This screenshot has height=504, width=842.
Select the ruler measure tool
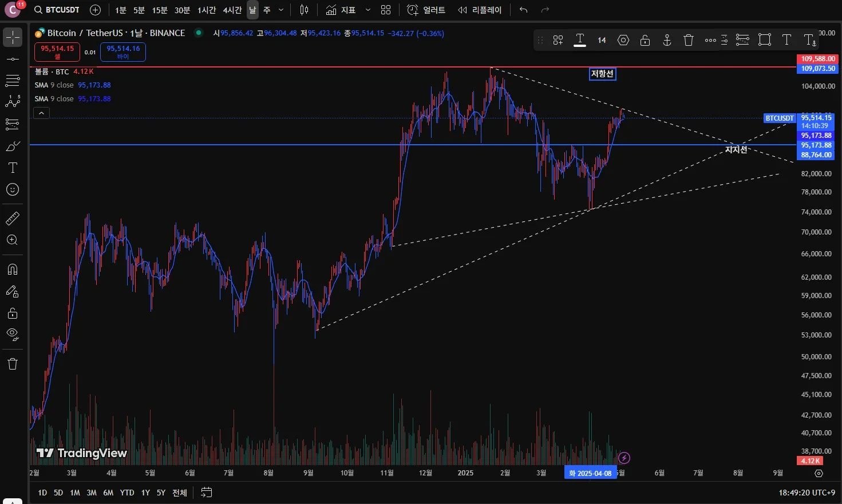(13, 218)
